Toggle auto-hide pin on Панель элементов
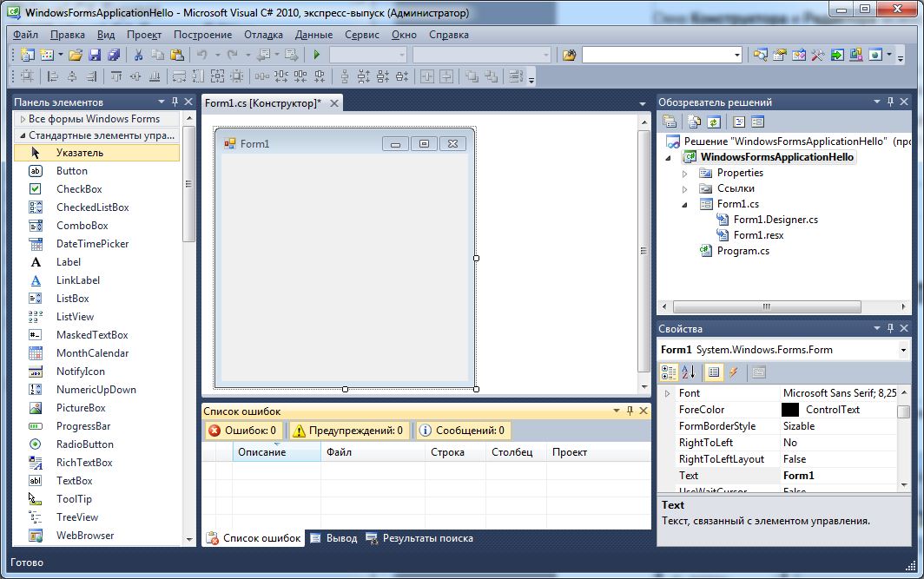Viewport: 924px width, 579px height. (175, 102)
